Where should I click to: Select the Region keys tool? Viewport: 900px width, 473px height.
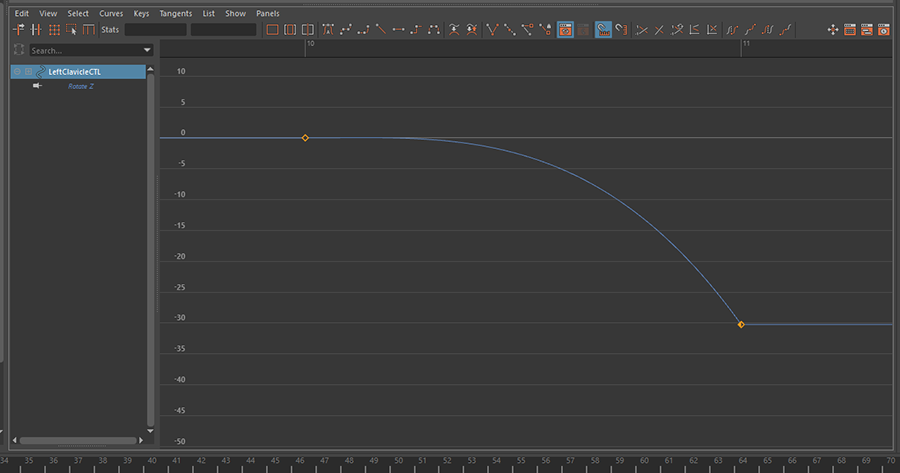click(72, 30)
